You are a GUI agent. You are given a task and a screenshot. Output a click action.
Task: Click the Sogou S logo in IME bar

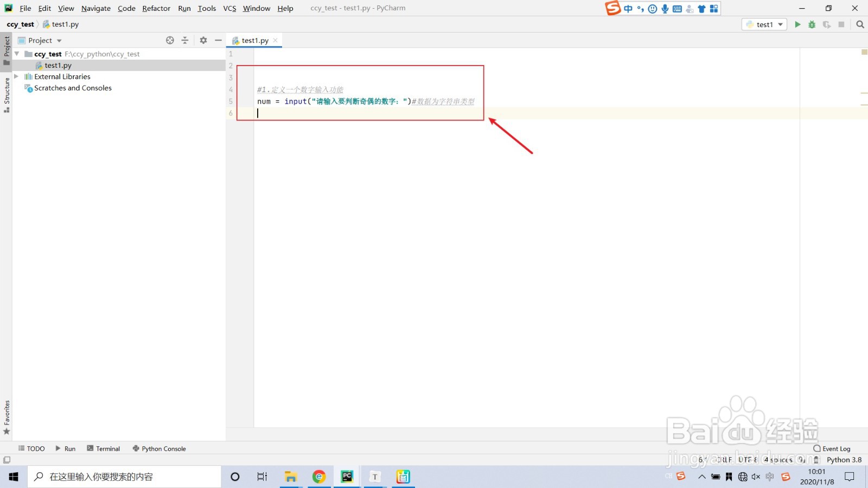coord(612,8)
